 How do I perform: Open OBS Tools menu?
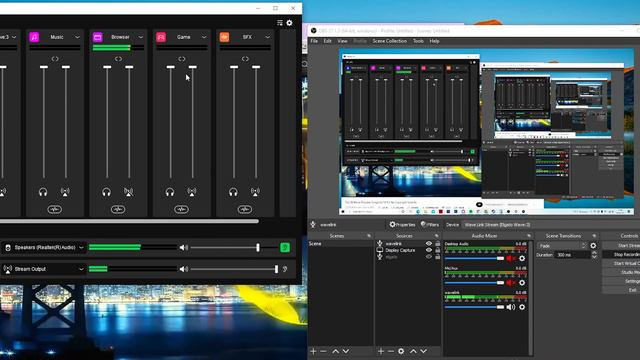coord(418,41)
